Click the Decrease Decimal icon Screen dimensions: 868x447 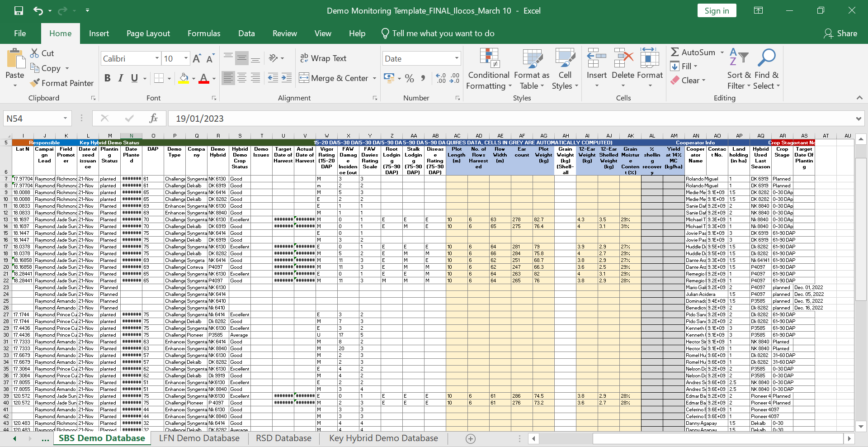click(x=455, y=78)
